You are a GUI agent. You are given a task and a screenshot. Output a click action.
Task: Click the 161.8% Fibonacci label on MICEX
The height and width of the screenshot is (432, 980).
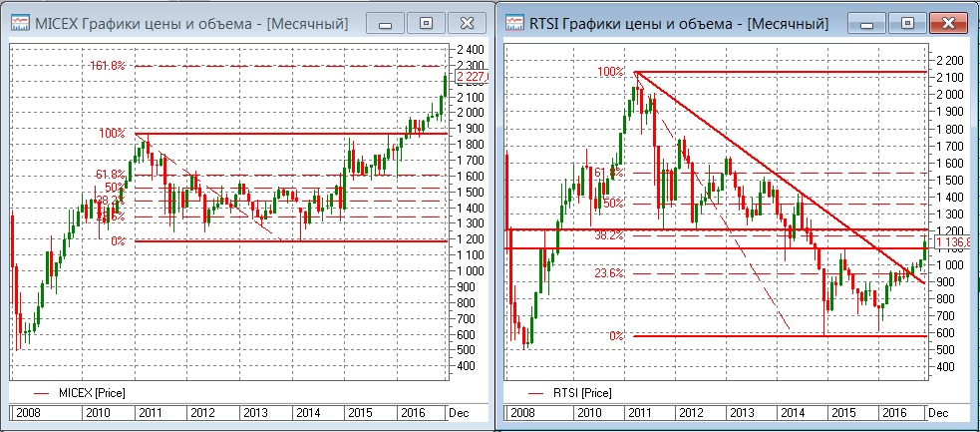(107, 66)
